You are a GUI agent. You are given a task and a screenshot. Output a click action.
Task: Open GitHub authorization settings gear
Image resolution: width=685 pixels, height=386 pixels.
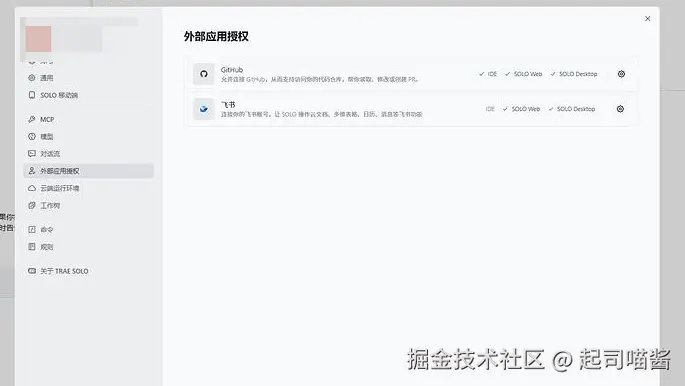click(621, 74)
